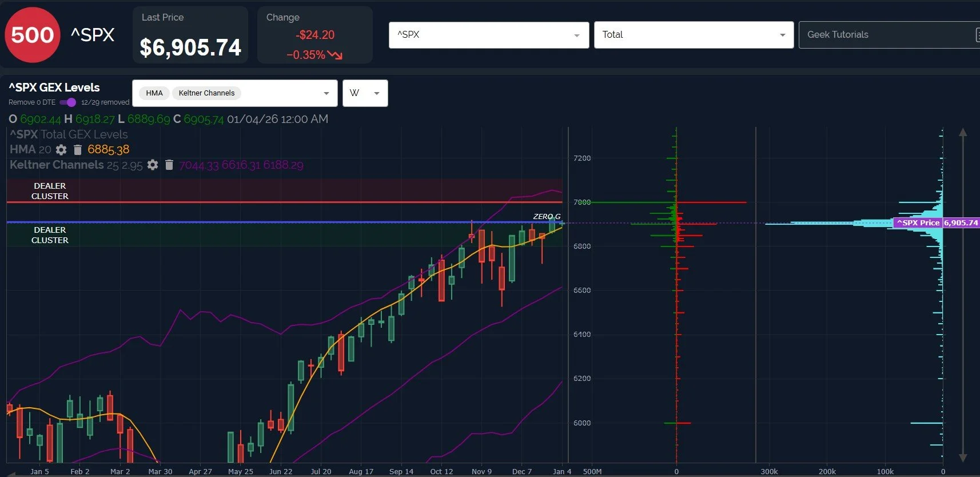Screen dimensions: 980x477
Task: Click the 6000 price axis label
Action: 582,423
